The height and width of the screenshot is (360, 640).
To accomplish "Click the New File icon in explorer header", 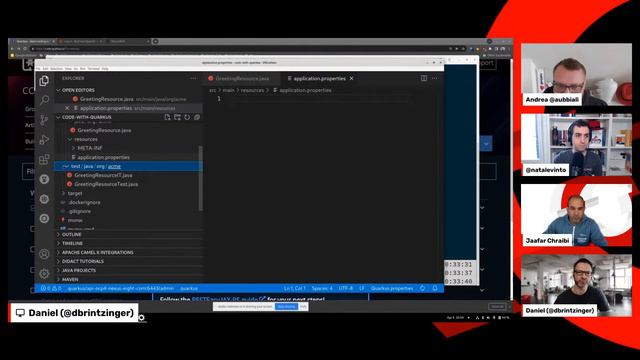I will click(167, 117).
